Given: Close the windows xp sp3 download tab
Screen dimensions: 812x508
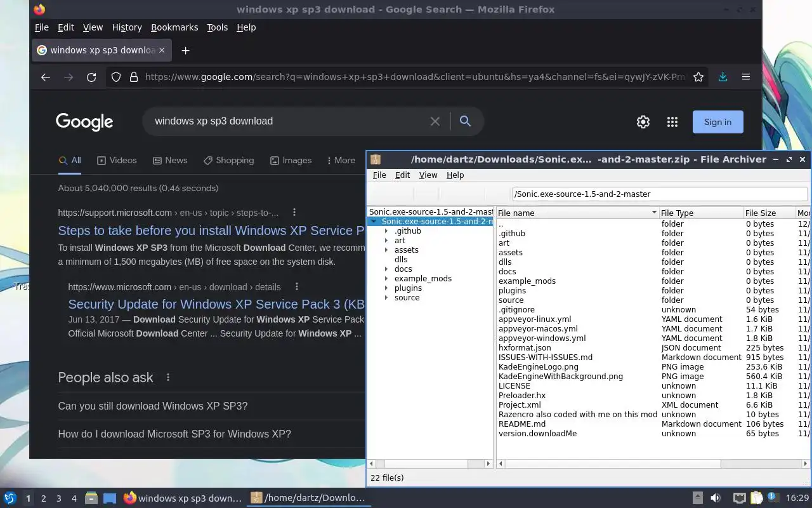Looking at the screenshot, I should point(162,50).
